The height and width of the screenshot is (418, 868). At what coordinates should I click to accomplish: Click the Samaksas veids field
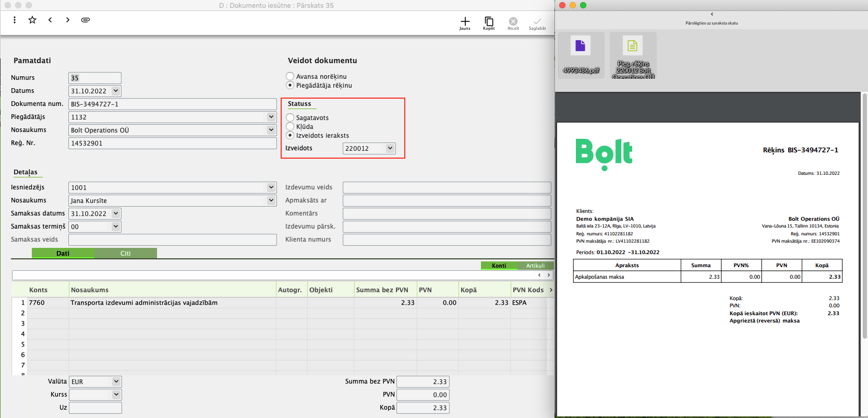tap(173, 240)
